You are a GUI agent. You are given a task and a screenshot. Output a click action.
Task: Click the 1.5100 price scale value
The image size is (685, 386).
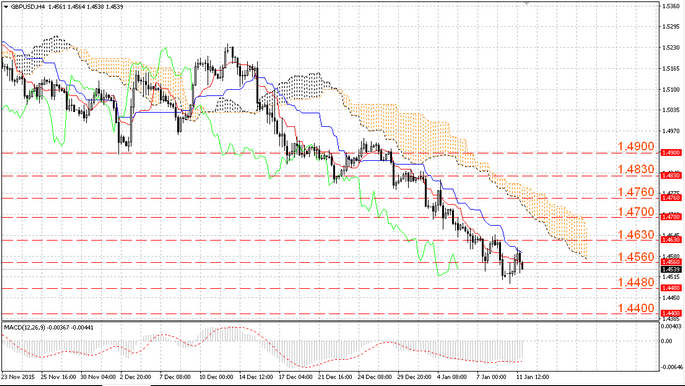[x=670, y=89]
